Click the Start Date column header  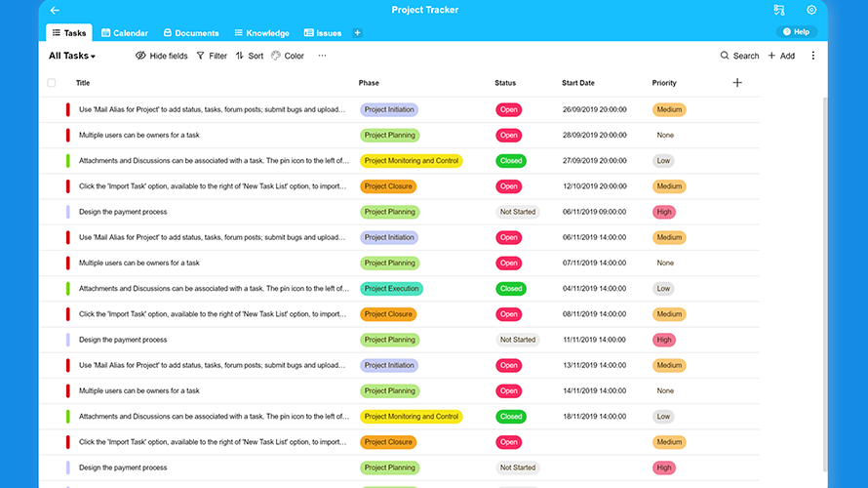pos(578,83)
